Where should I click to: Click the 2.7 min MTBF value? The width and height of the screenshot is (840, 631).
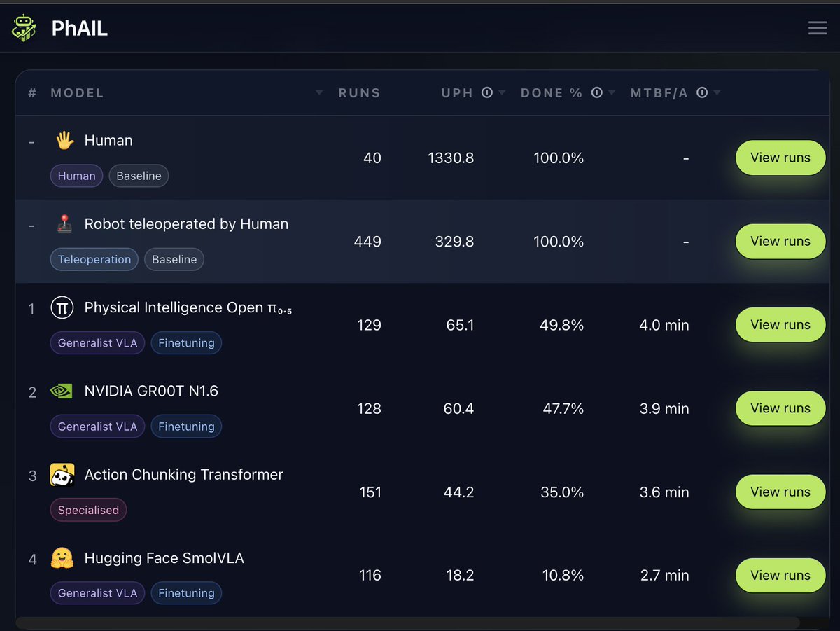tap(665, 576)
